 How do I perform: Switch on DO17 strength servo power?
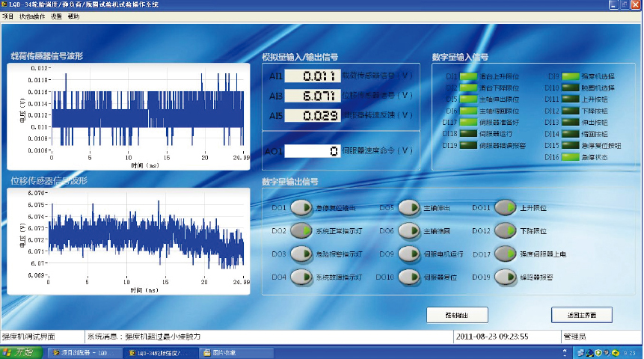tap(506, 254)
